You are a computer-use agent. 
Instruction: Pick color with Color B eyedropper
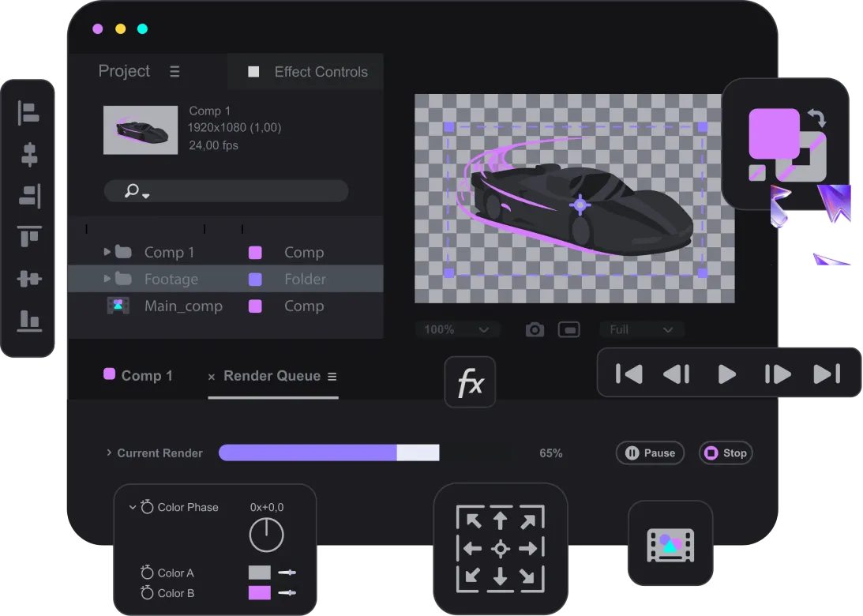[287, 593]
